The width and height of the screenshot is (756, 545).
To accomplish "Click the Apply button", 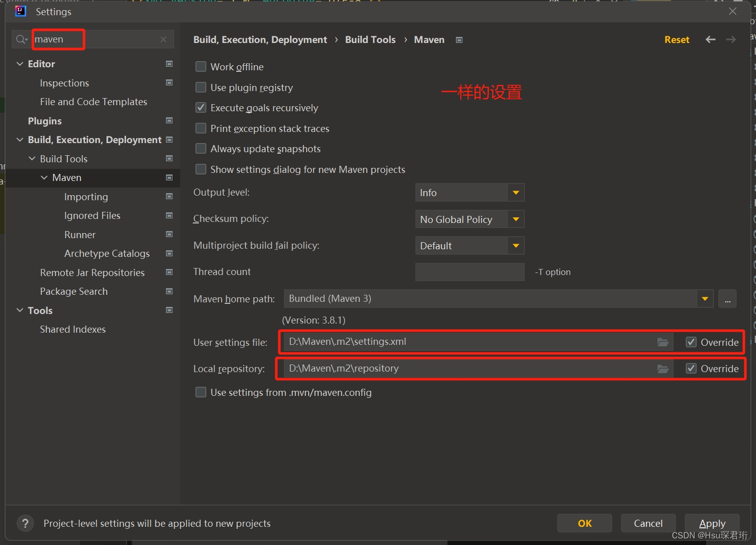I will coord(712,523).
